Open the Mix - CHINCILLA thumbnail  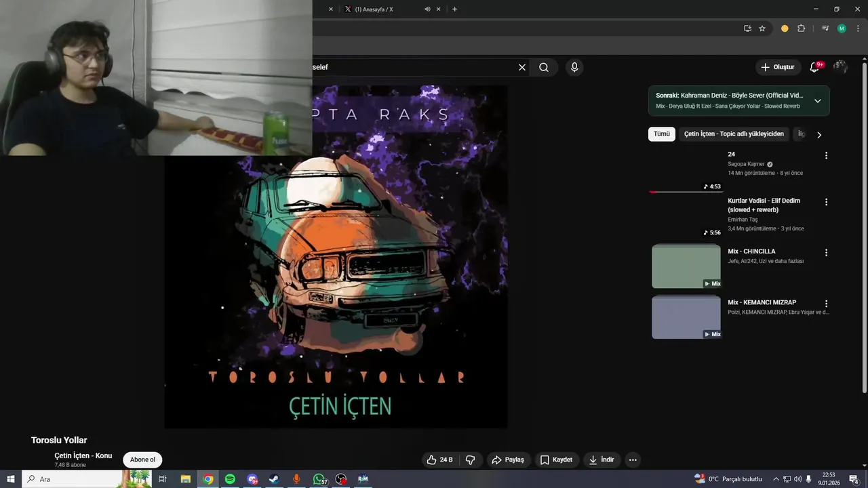click(x=686, y=266)
